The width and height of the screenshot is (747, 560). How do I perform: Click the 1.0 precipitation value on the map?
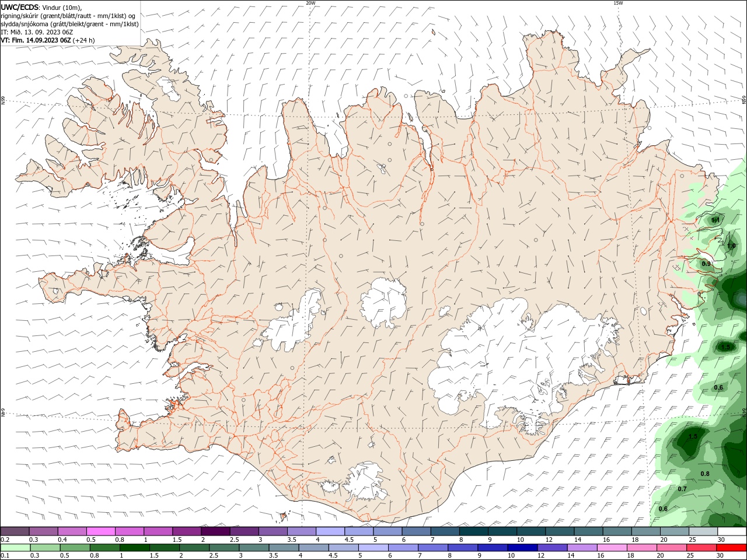(x=731, y=246)
